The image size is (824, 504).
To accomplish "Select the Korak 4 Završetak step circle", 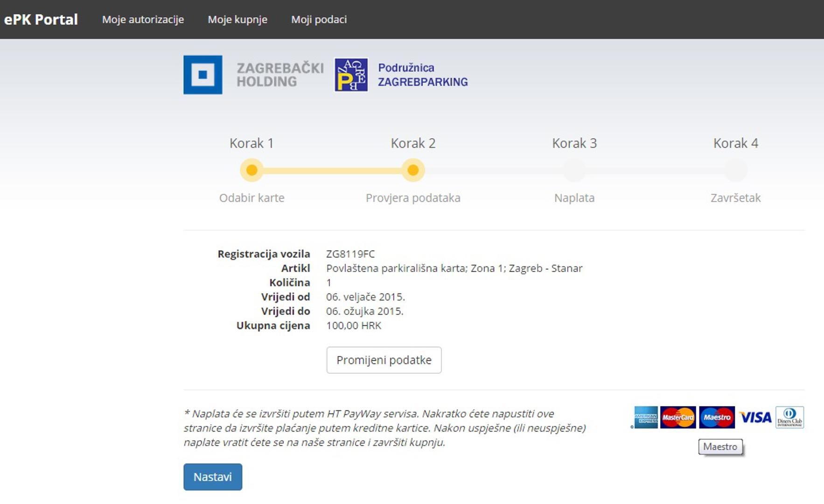I will 736,170.
